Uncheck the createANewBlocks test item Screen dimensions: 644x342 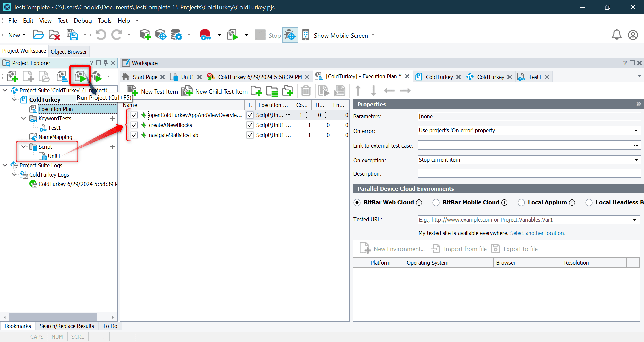[134, 125]
